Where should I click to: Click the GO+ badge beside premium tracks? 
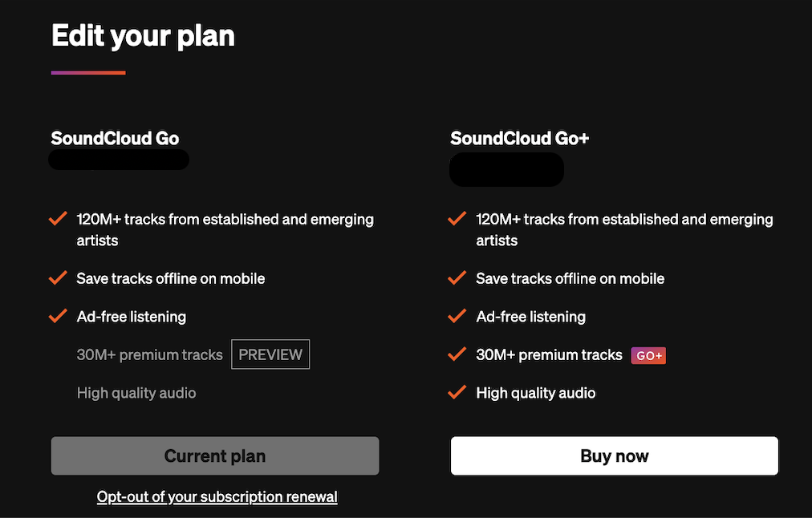[648, 355]
